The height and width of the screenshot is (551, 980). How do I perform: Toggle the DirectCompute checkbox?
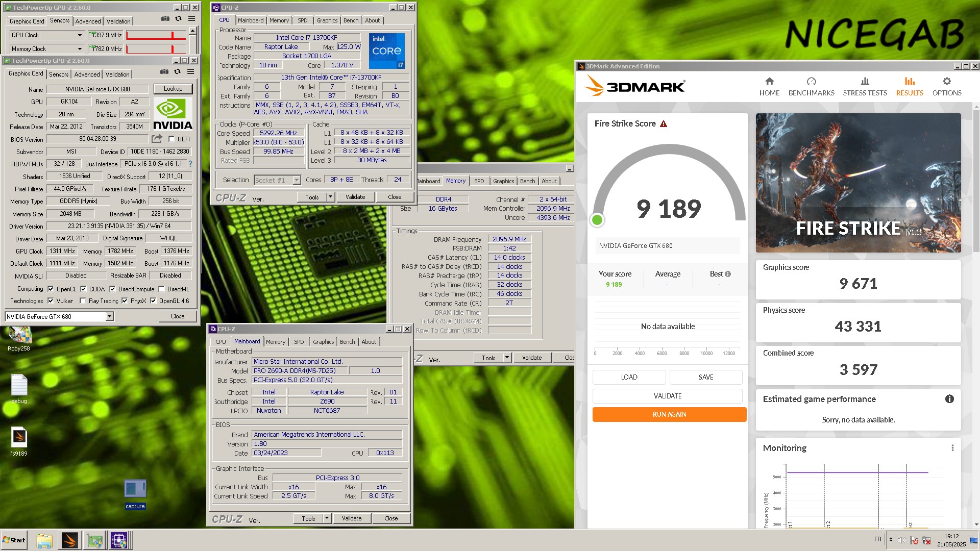pos(112,289)
